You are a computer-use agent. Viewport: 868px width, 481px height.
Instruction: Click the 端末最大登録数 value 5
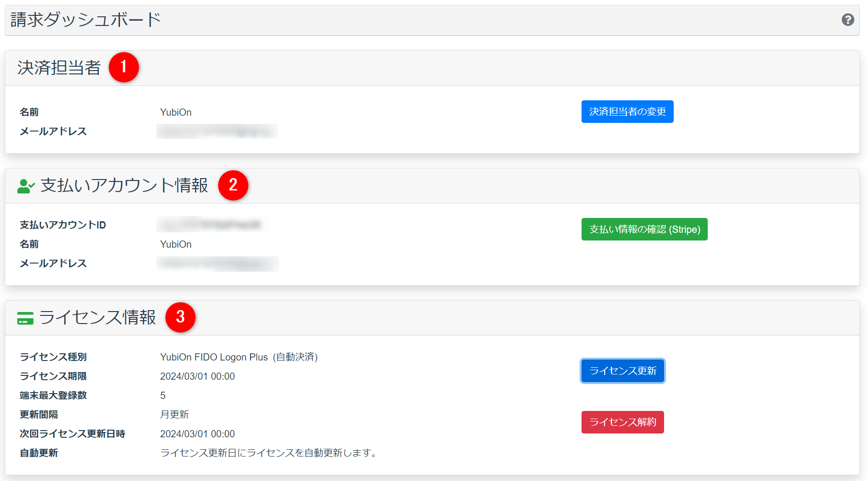tap(163, 396)
